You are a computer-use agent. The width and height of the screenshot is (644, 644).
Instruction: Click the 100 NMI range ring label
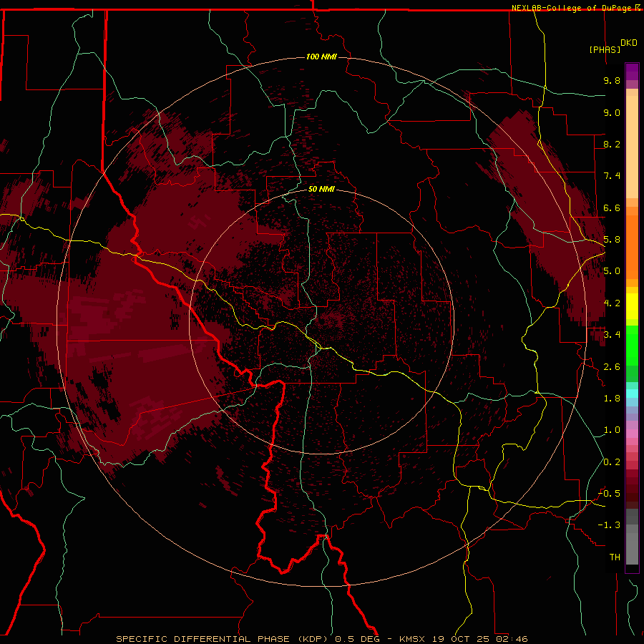coord(321,57)
